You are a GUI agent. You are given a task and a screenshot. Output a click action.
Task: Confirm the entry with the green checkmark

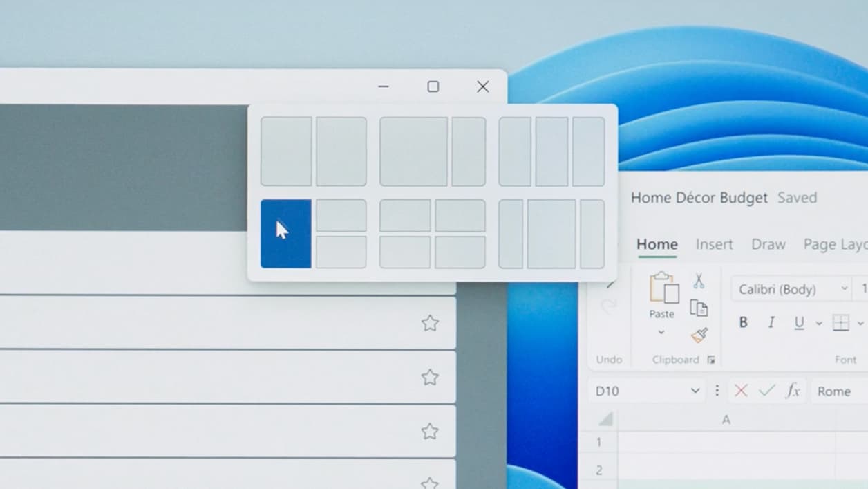(766, 391)
